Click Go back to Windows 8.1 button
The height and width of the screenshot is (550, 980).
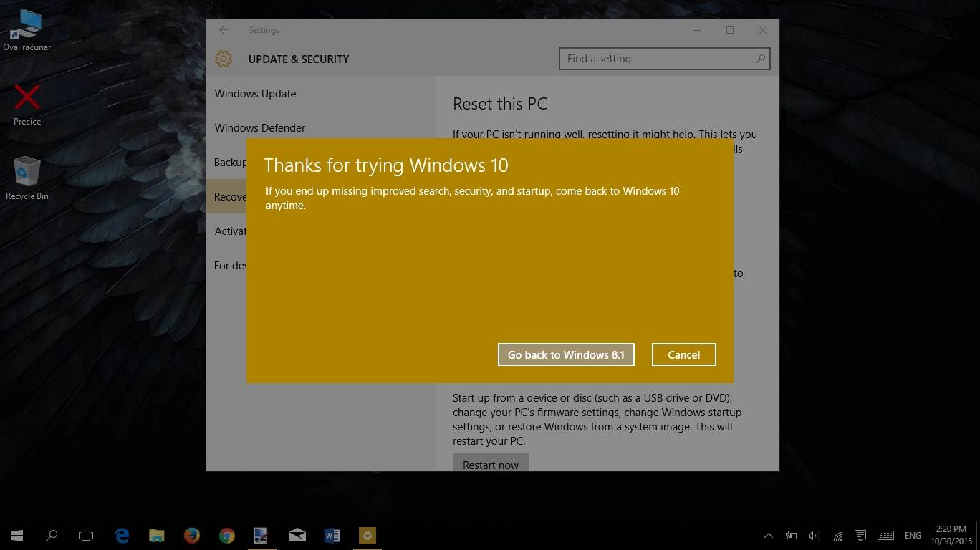coord(566,354)
